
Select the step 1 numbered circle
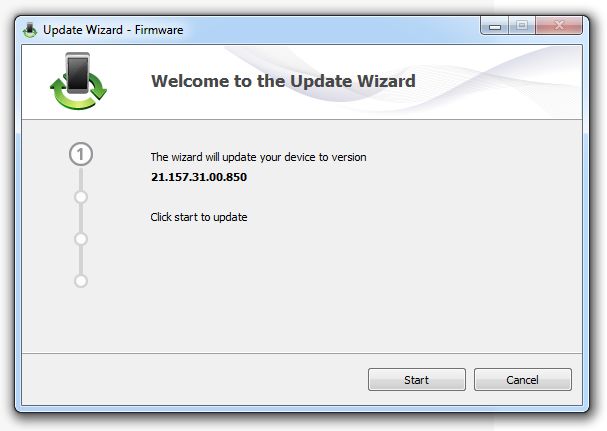point(81,154)
